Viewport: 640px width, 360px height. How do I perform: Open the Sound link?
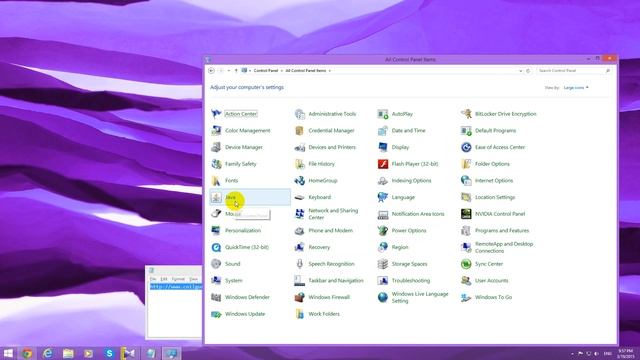[x=233, y=264]
